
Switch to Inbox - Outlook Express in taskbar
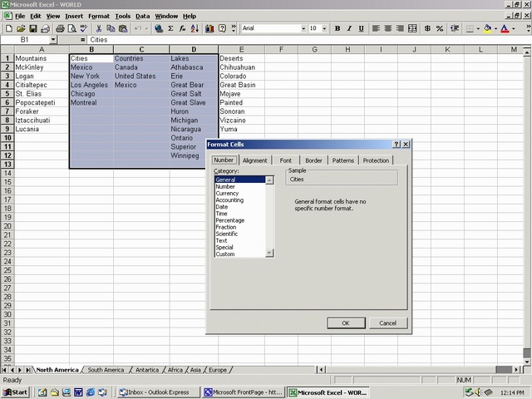(x=159, y=392)
